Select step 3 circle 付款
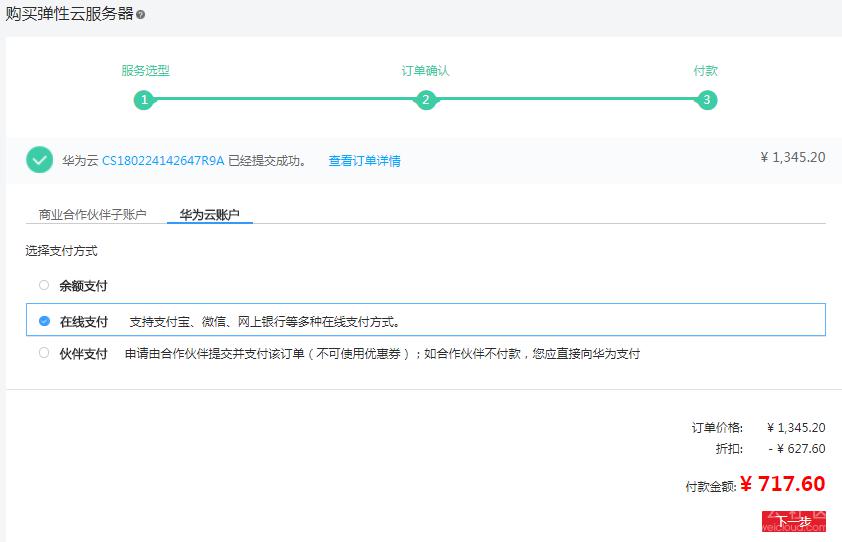This screenshot has height=542, width=842. [x=707, y=99]
